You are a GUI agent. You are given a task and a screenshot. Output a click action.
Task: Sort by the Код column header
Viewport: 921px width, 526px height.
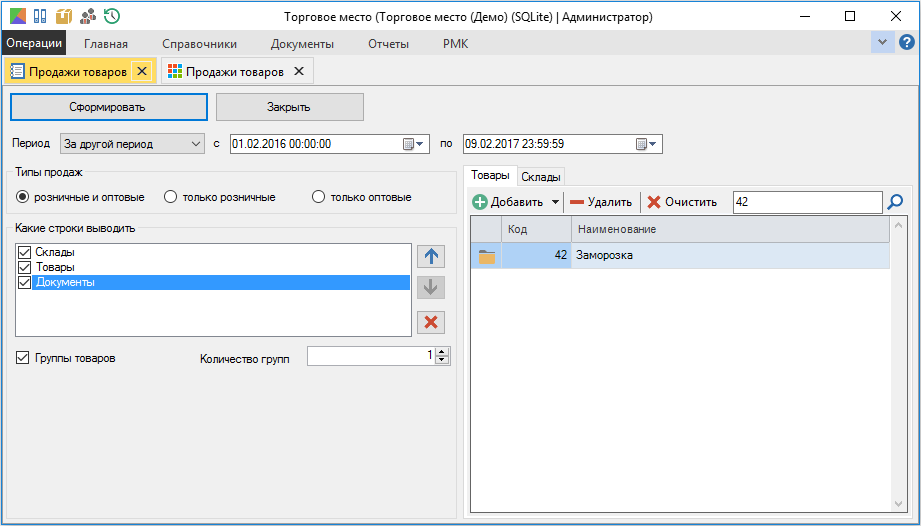(536, 230)
